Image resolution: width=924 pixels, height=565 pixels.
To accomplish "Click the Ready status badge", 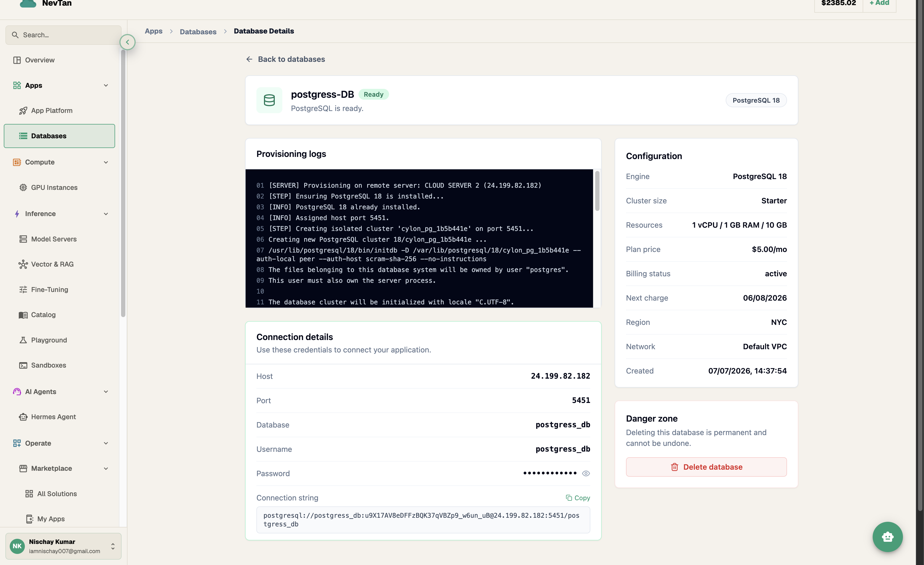I will tap(373, 95).
